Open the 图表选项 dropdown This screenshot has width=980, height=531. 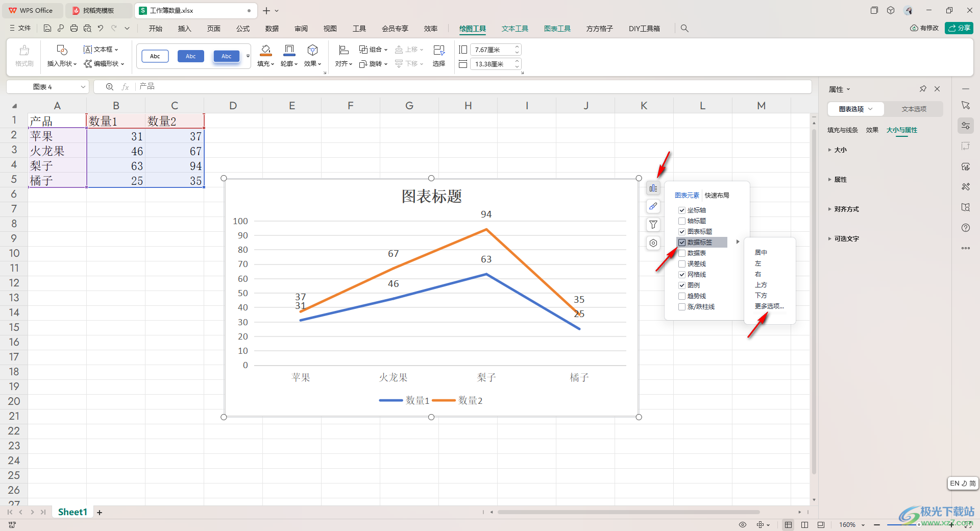pyautogui.click(x=856, y=109)
